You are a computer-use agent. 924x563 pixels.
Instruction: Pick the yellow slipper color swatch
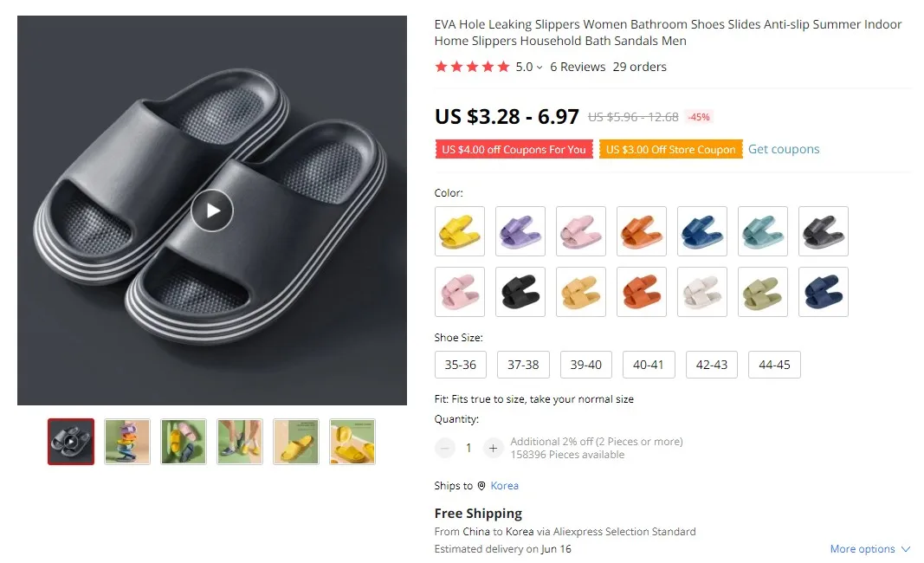click(460, 231)
